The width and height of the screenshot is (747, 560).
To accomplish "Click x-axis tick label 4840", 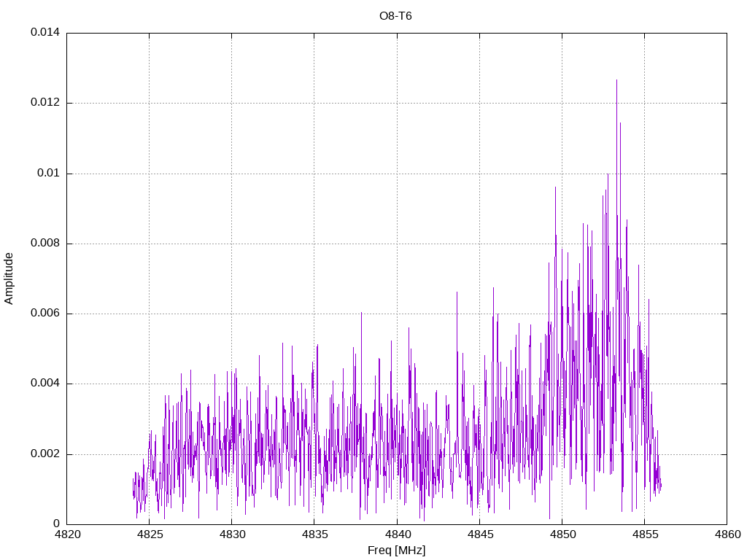I will (397, 534).
